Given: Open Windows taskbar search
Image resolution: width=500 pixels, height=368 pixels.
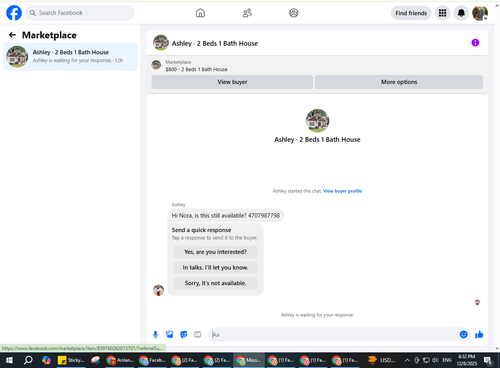Looking at the screenshot, I should (28, 360).
